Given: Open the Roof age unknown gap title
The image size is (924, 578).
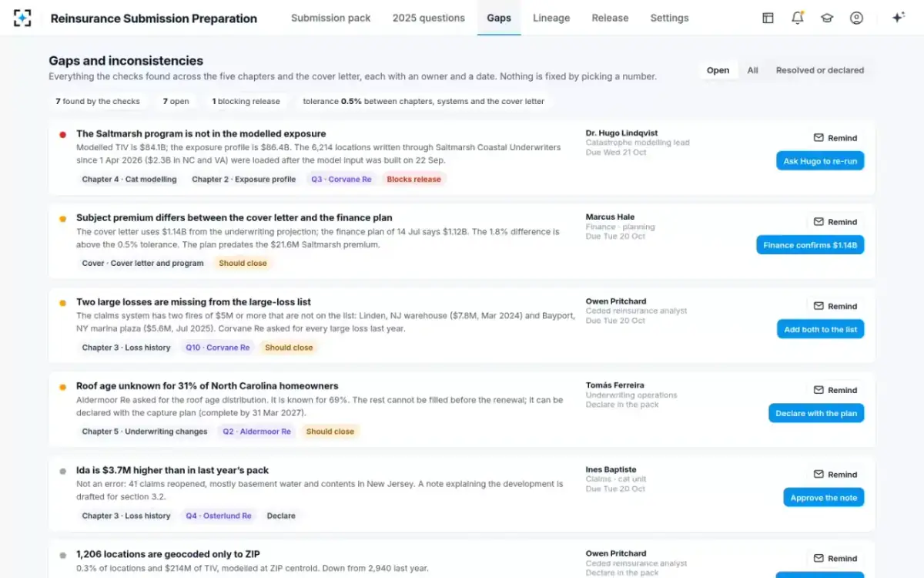Looking at the screenshot, I should [207, 386].
